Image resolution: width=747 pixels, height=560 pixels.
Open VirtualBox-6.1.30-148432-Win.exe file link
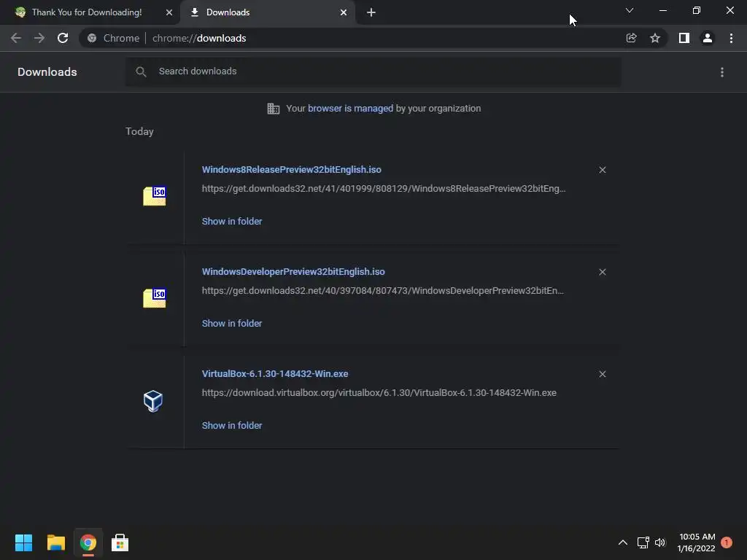click(x=275, y=374)
